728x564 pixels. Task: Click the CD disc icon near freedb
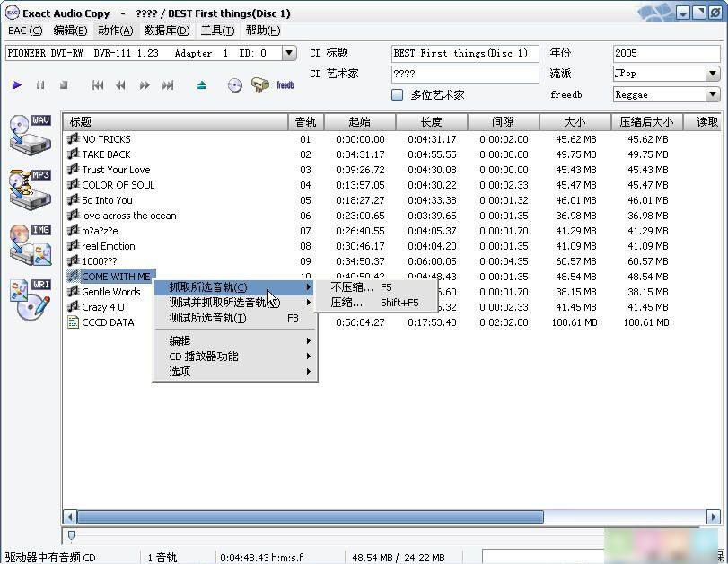click(235, 85)
